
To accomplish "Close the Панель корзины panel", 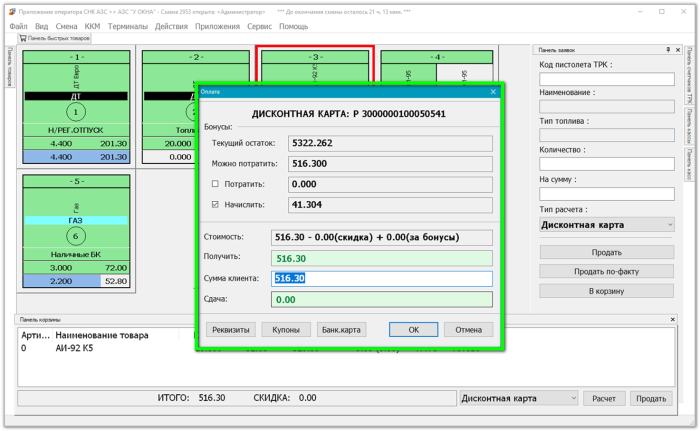I will [x=672, y=319].
